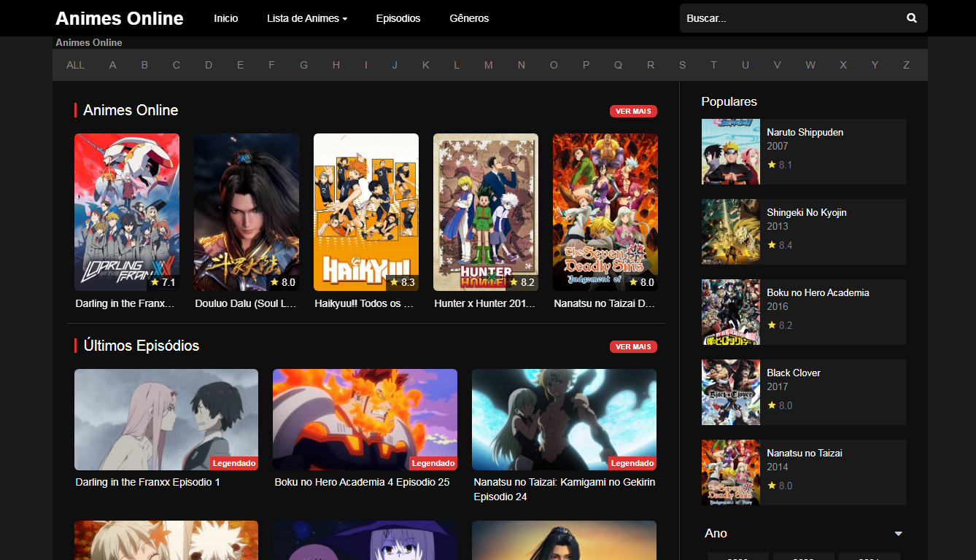Open Boku no Hero Academia 4 Episodio 25 thumbnail
Screen dimensions: 976x560
(365, 419)
